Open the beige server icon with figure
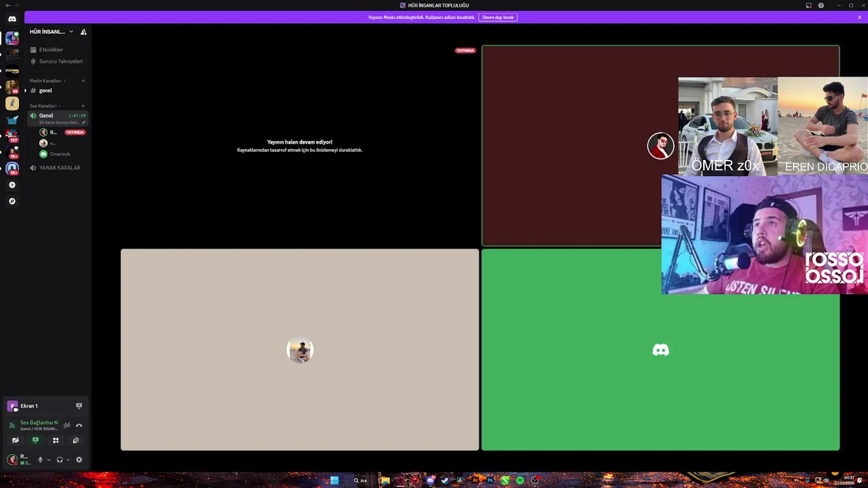This screenshot has height=488, width=868. tap(12, 103)
